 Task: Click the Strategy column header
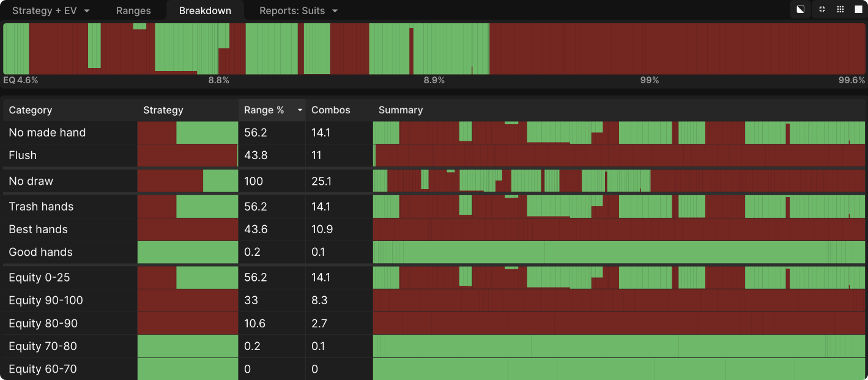coord(163,110)
